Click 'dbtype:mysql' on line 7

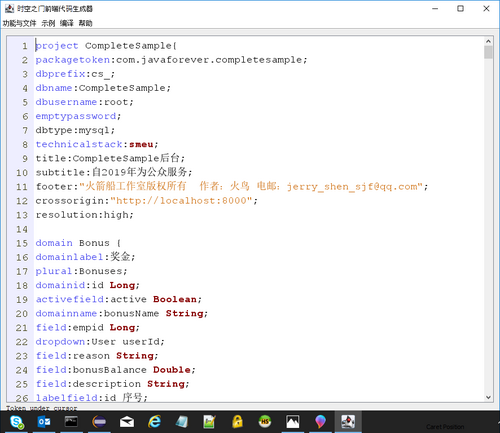click(x=73, y=130)
